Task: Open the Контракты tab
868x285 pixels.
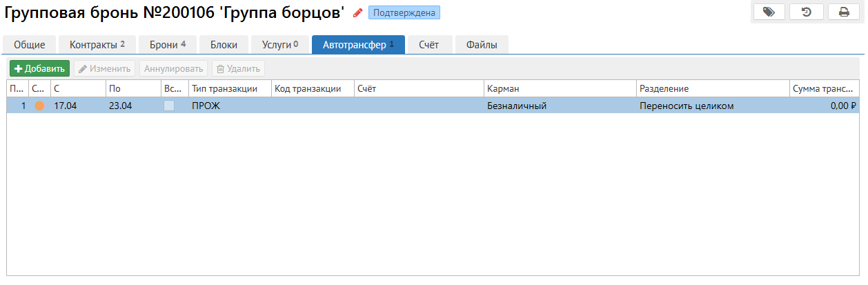Action: coord(97,45)
